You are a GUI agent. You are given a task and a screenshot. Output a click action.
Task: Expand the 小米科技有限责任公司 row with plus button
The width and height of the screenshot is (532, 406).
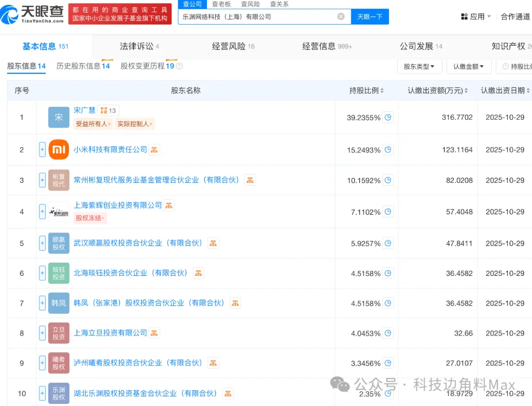click(42, 150)
